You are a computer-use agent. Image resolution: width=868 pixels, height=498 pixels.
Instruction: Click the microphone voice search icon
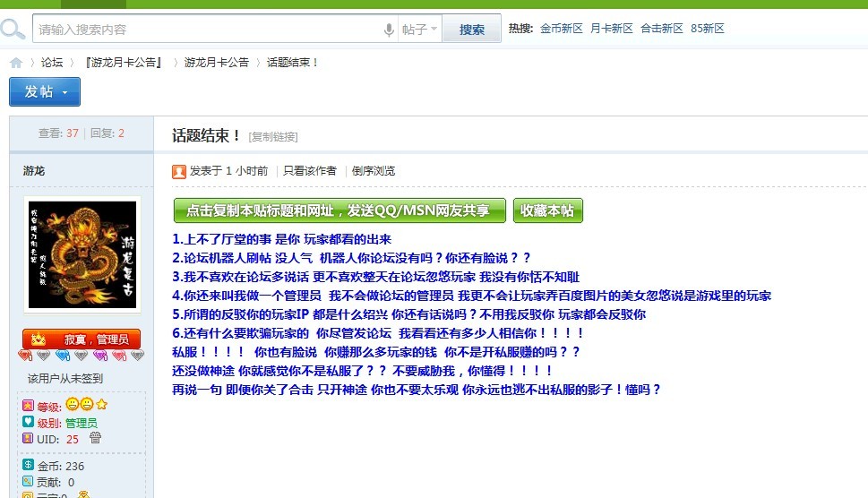click(389, 30)
